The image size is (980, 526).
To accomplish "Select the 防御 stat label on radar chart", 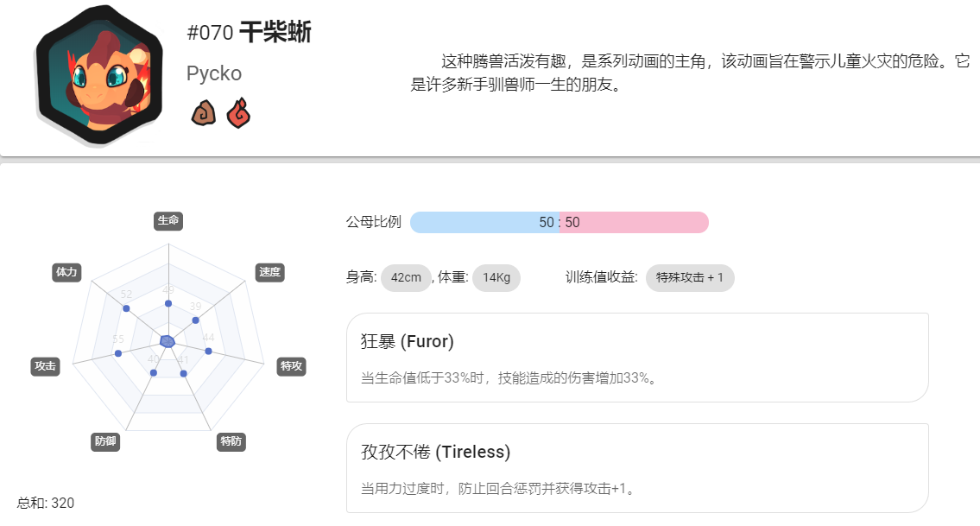I will tap(105, 441).
